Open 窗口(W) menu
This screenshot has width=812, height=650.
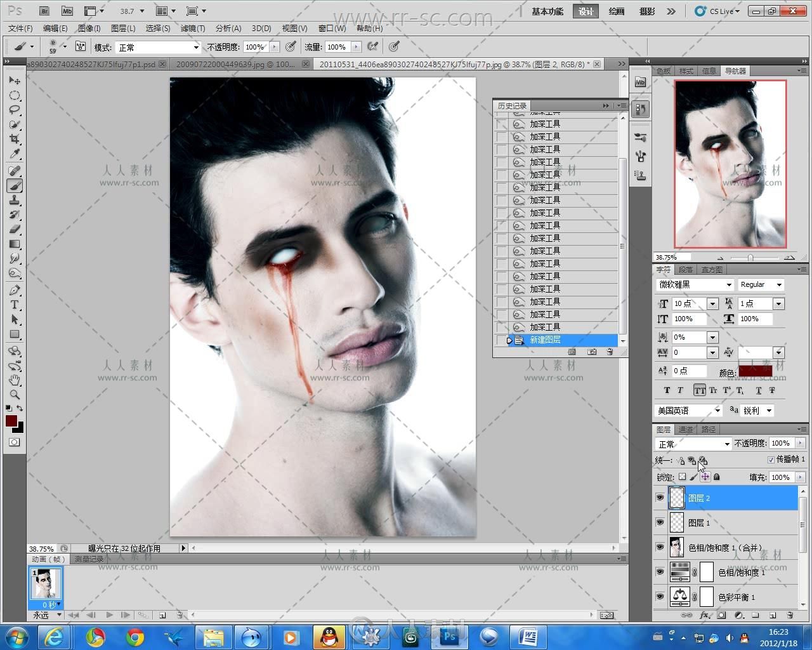[x=332, y=28]
